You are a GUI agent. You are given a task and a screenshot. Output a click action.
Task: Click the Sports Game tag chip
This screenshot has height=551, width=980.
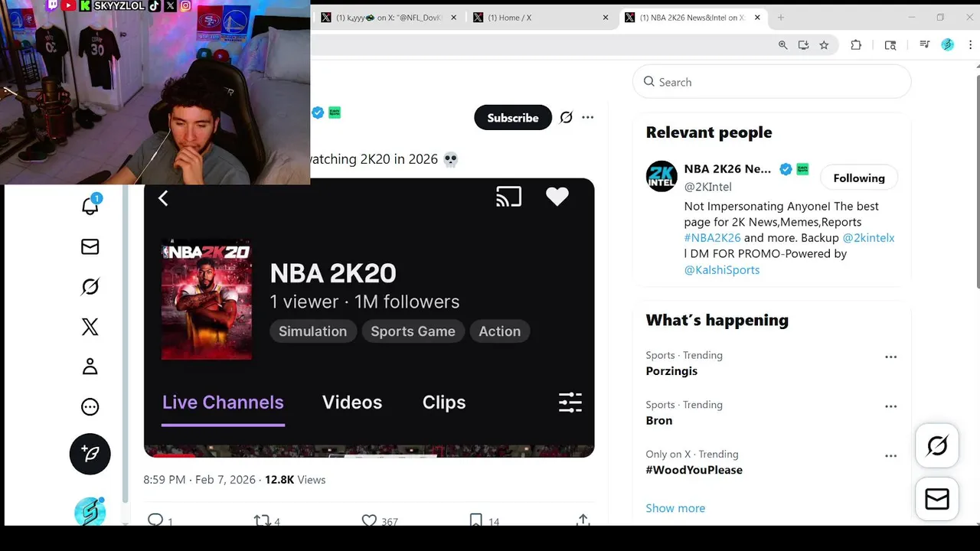413,331
